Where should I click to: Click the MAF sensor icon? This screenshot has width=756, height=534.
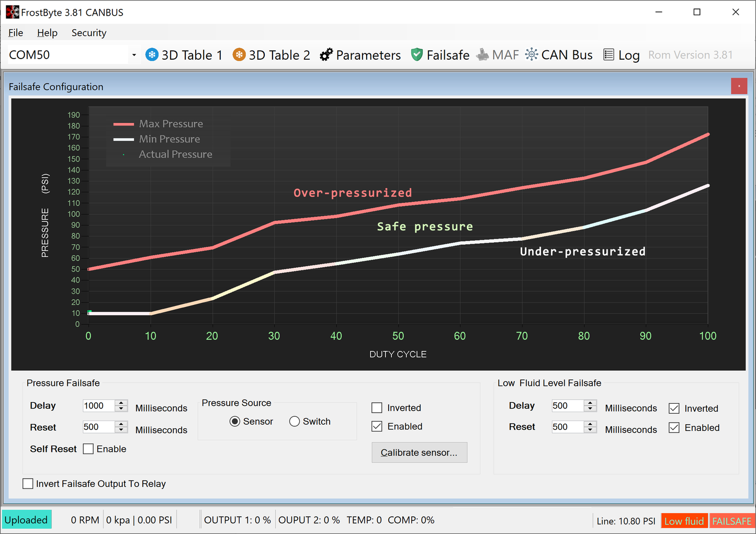pyautogui.click(x=482, y=55)
